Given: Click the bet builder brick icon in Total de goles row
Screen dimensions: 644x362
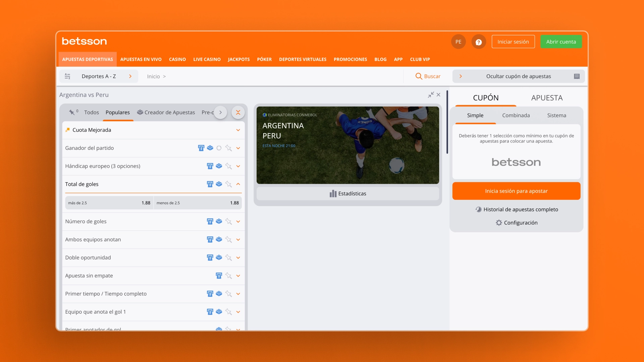Looking at the screenshot, I should 219,184.
